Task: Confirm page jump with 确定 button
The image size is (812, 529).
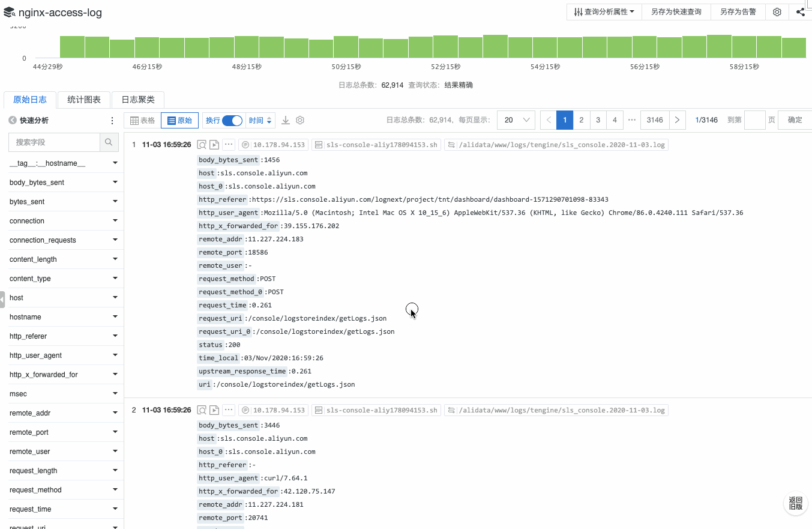Action: tap(795, 120)
